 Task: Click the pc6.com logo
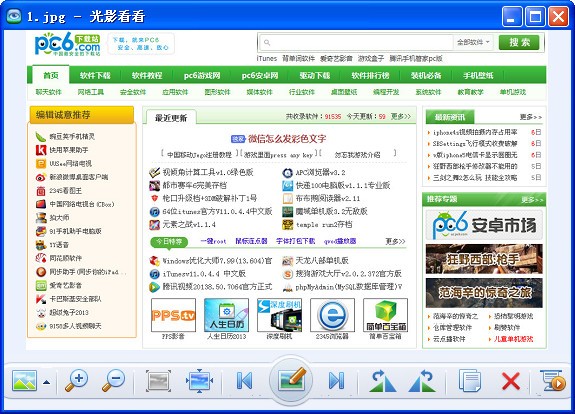pyautogui.click(x=67, y=44)
